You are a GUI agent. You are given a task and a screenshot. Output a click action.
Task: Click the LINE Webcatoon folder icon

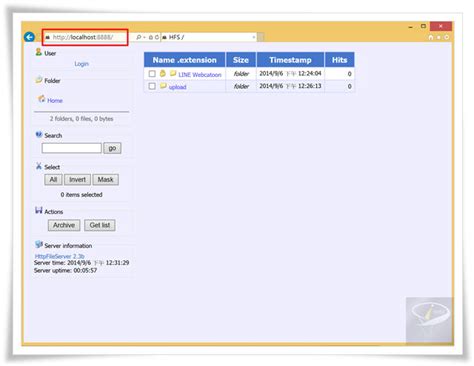(173, 73)
